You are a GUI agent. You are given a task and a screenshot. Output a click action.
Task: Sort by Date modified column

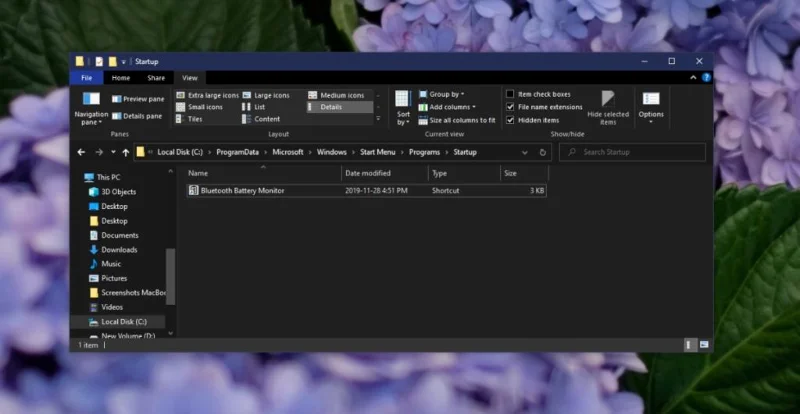point(385,174)
